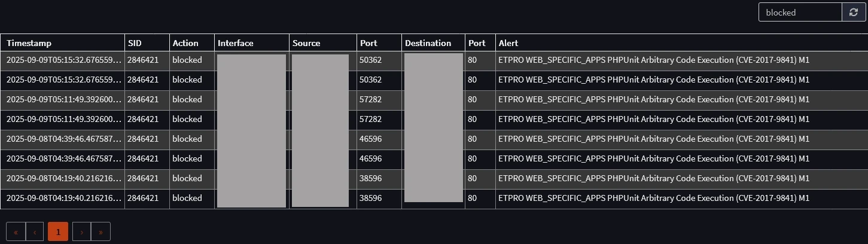Click the refresh icon beside the search box
Image resolution: width=868 pixels, height=244 pixels.
[x=854, y=13]
